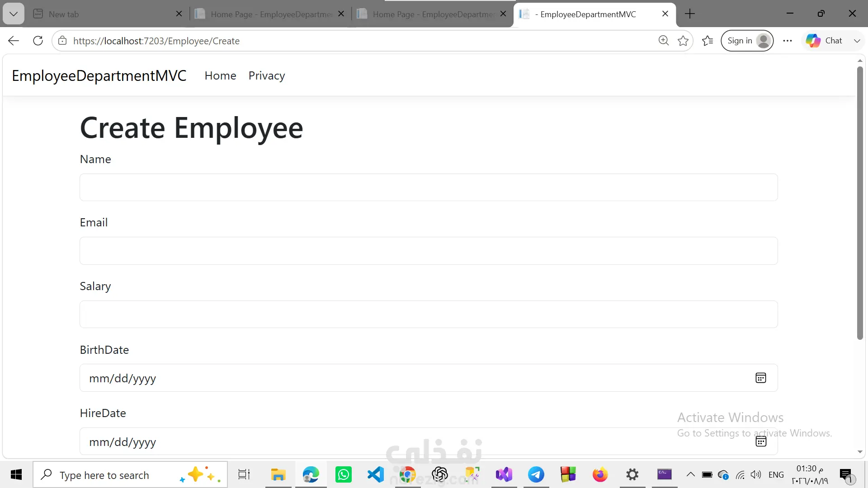This screenshot has width=868, height=488.
Task: Click the scroll up arrow
Action: [860, 61]
